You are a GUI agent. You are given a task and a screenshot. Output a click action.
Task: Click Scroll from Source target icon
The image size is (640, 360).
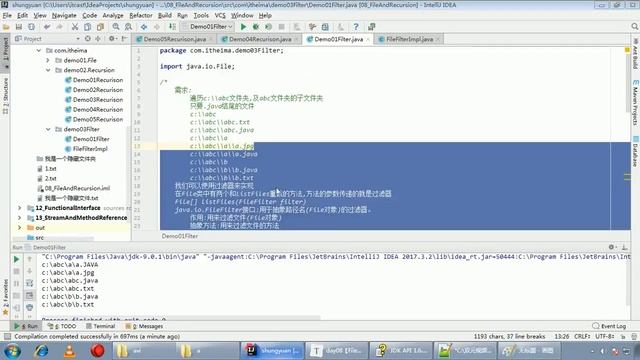click(88, 39)
